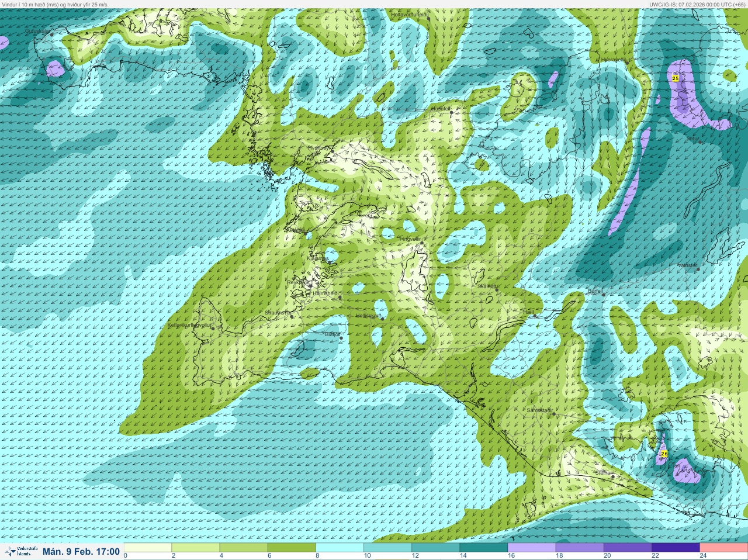748x560 pixels.
Task: Click the Vatnsfell station label
Action: coord(687,265)
